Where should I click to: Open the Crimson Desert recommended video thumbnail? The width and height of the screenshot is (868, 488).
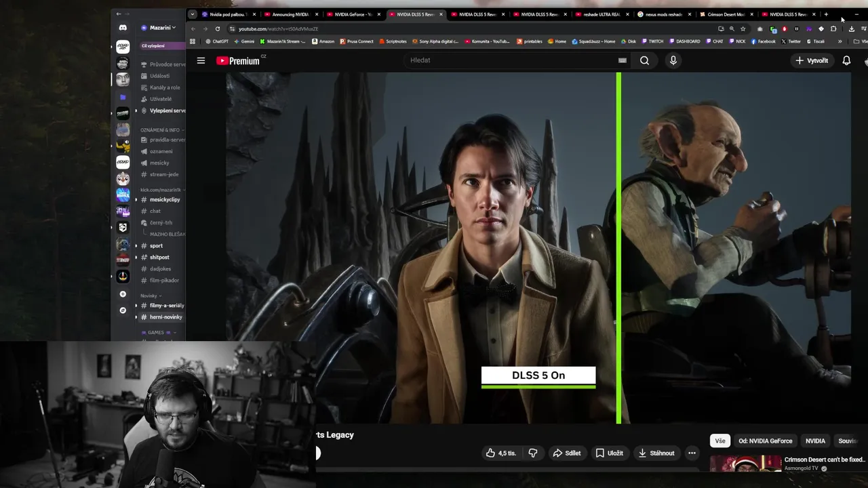tap(746, 464)
